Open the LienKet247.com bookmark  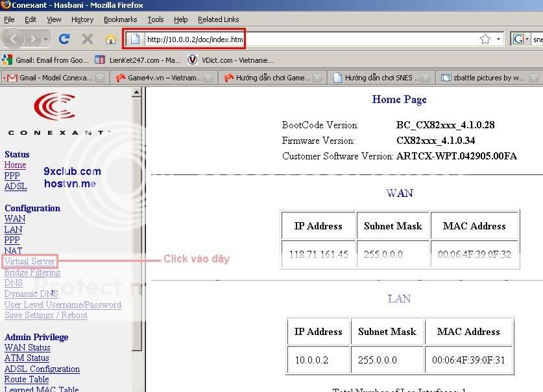(x=138, y=60)
